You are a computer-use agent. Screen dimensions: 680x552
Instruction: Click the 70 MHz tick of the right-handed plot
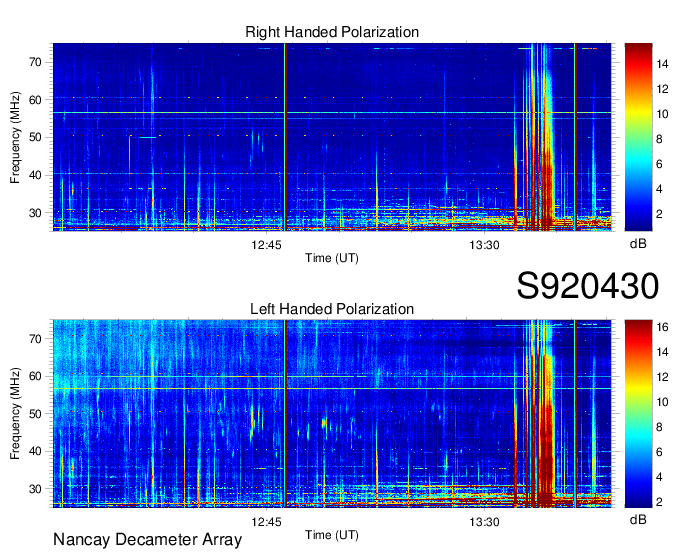tap(35, 62)
